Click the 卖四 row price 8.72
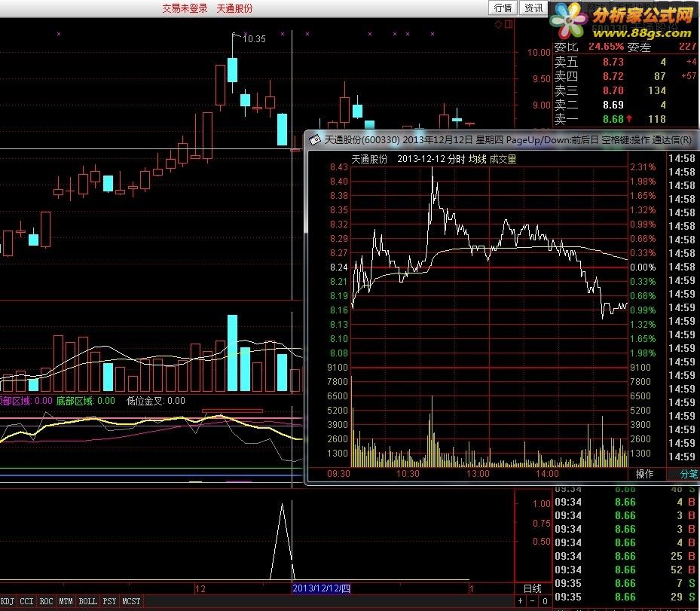Image resolution: width=700 pixels, height=611 pixels. click(x=613, y=76)
